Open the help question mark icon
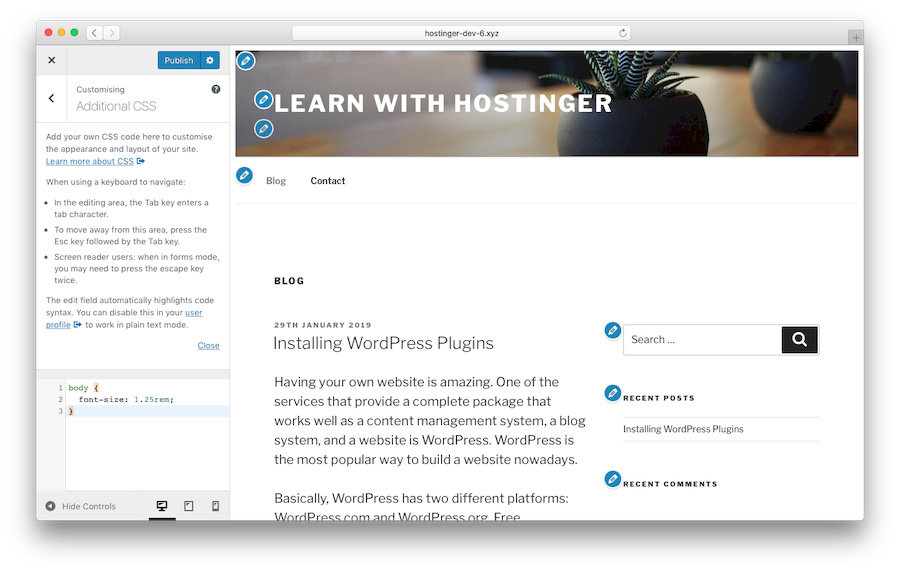The image size is (900, 572). (x=216, y=89)
